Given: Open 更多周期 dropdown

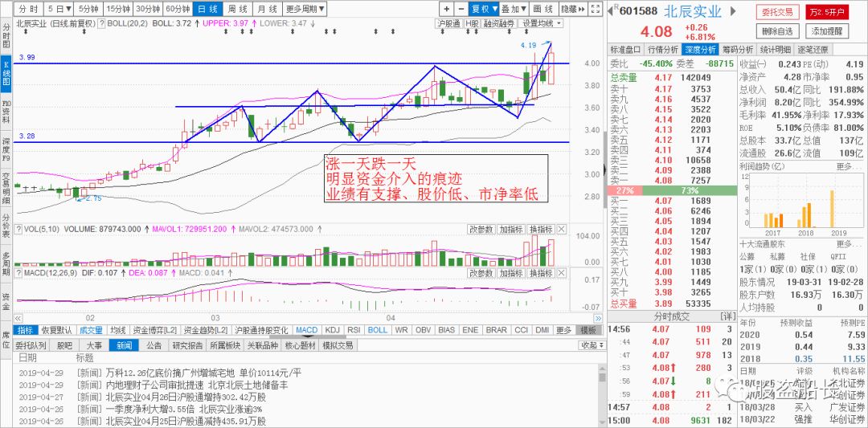Looking at the screenshot, I should [305, 9].
